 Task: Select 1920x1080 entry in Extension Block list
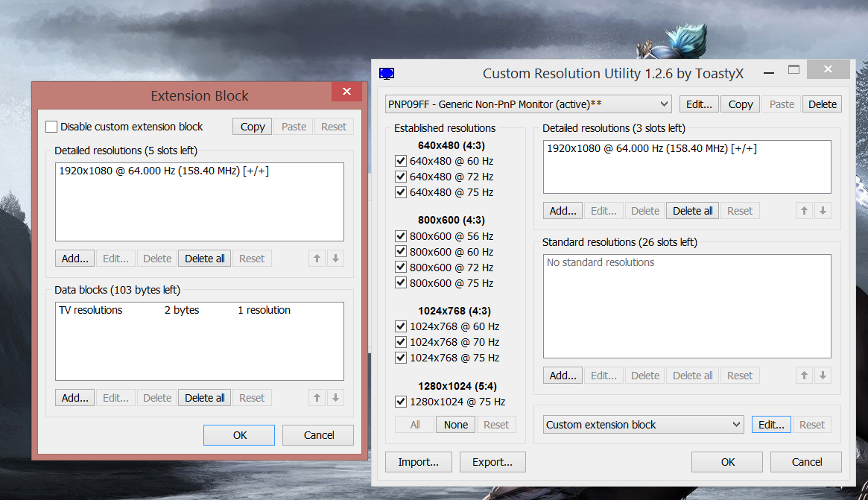click(164, 171)
